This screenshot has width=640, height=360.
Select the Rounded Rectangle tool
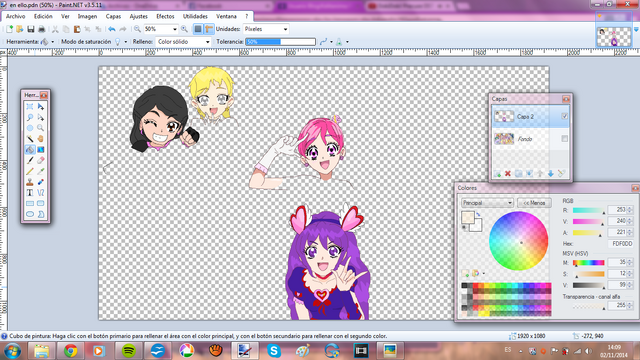pyautogui.click(x=41, y=203)
